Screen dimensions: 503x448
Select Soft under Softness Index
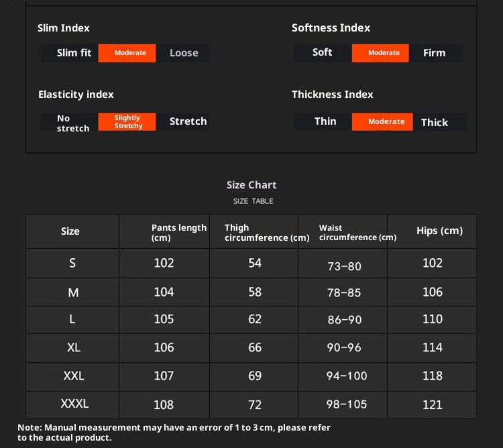coord(323,52)
